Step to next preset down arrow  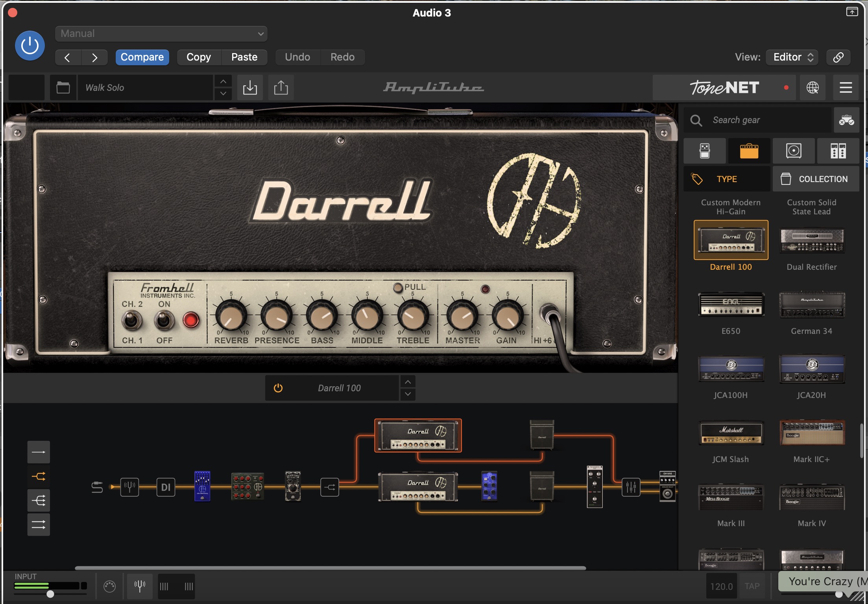223,94
